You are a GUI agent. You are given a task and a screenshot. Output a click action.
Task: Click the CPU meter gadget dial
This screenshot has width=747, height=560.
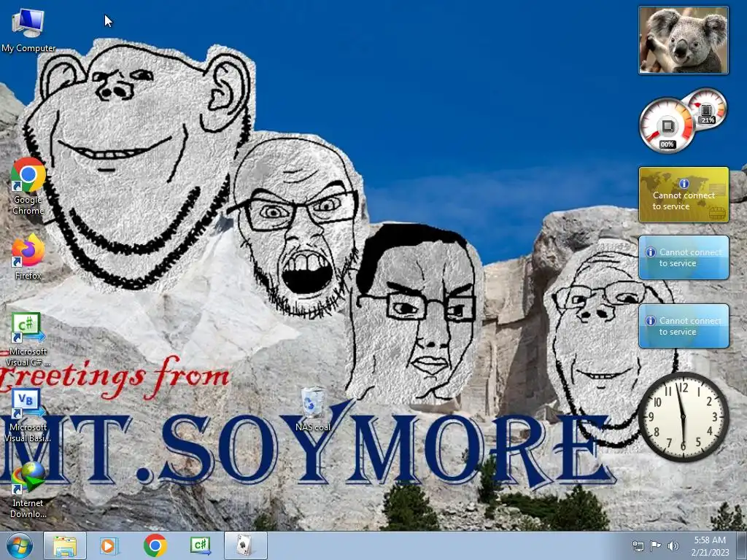pos(667,126)
